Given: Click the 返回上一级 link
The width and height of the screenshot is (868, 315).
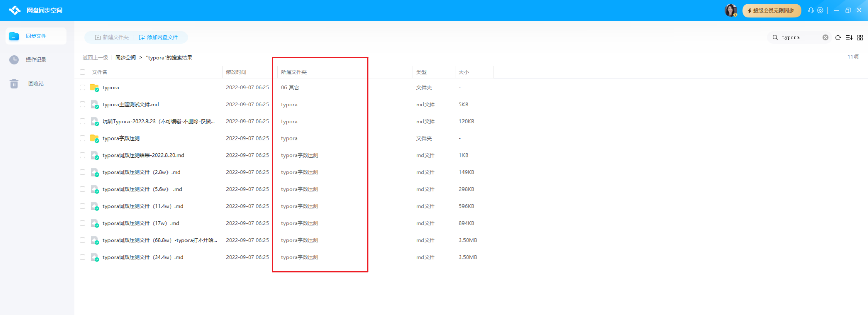Looking at the screenshot, I should [95, 58].
